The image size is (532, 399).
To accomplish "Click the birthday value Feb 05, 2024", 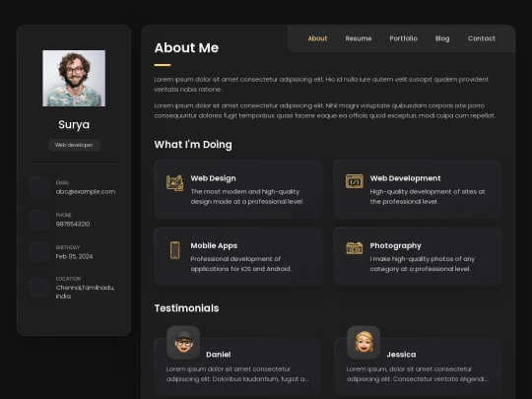I will [74, 256].
